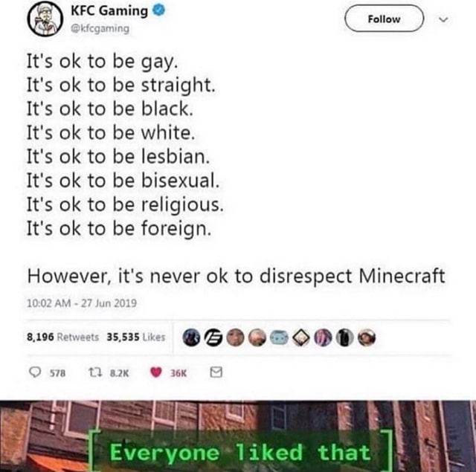The image size is (476, 472).
Task: Click the first dark liker avatar
Action: [191, 337]
